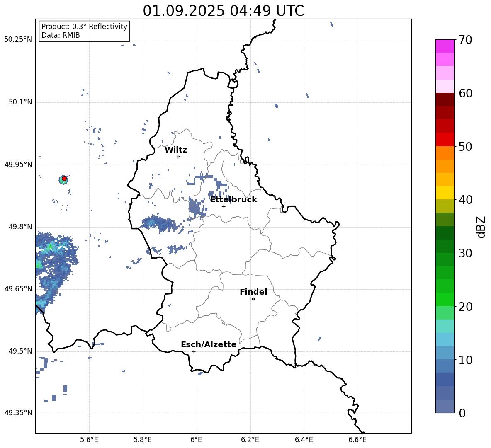Click the radar echo patch just west of Ettelbruck
This screenshot has height=448, width=491.
coord(196,207)
